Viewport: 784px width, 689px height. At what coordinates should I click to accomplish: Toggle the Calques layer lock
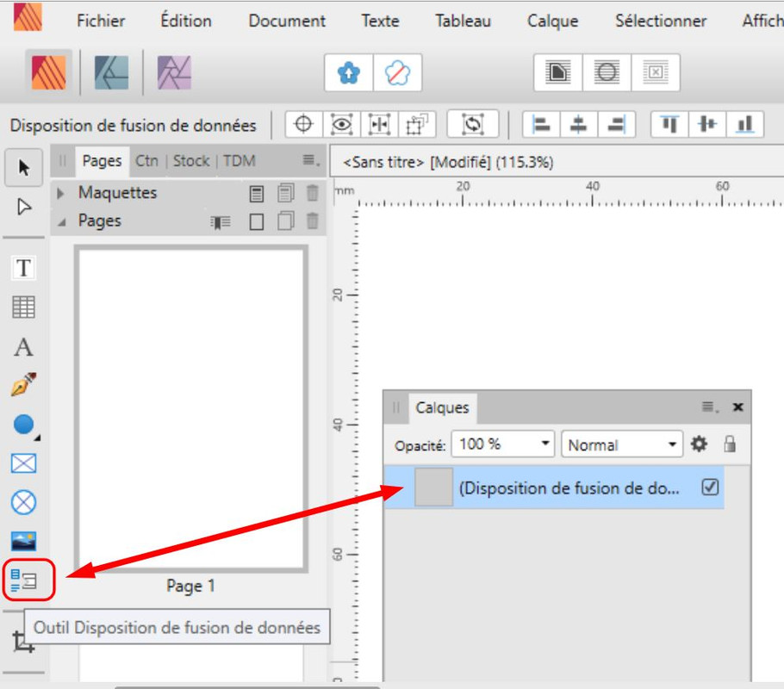pos(730,444)
